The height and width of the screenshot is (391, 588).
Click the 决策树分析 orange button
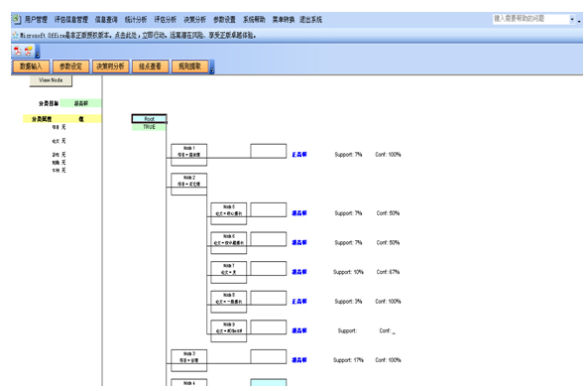110,66
